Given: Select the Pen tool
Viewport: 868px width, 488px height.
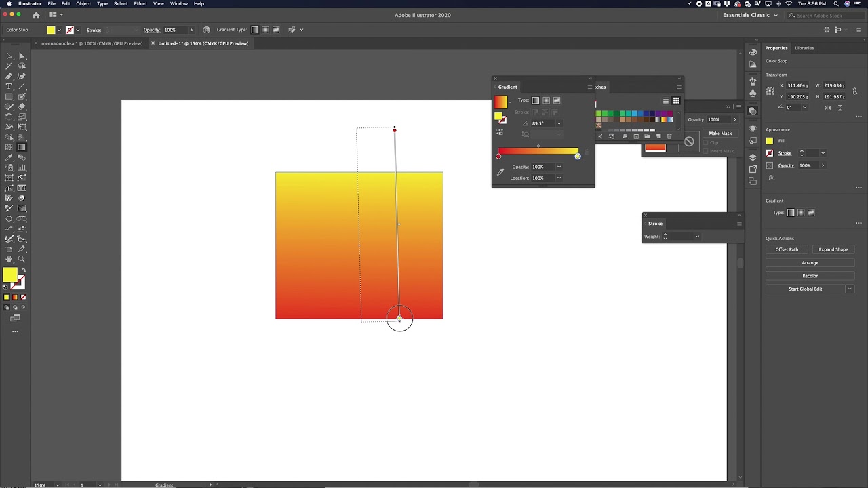Looking at the screenshot, I should tap(9, 77).
